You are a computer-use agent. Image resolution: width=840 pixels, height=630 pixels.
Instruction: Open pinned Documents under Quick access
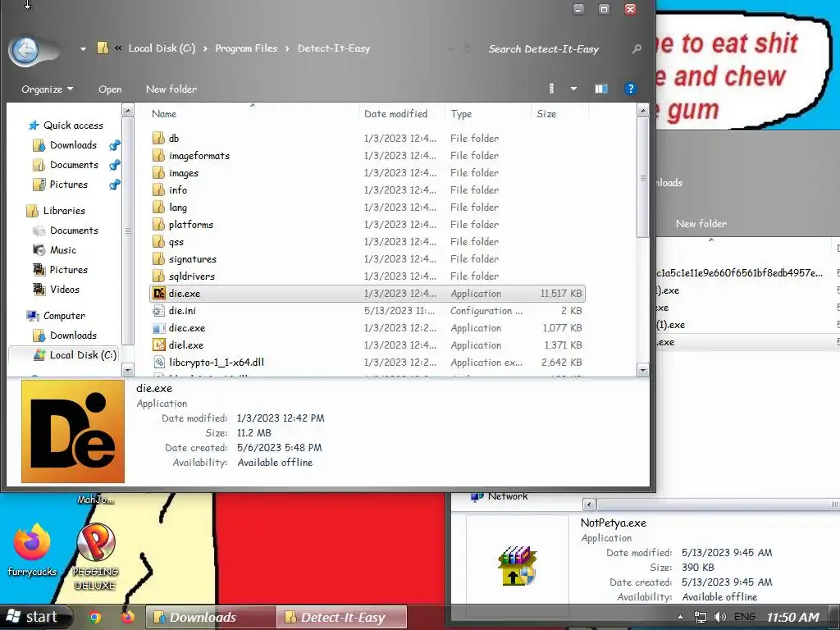click(x=74, y=165)
